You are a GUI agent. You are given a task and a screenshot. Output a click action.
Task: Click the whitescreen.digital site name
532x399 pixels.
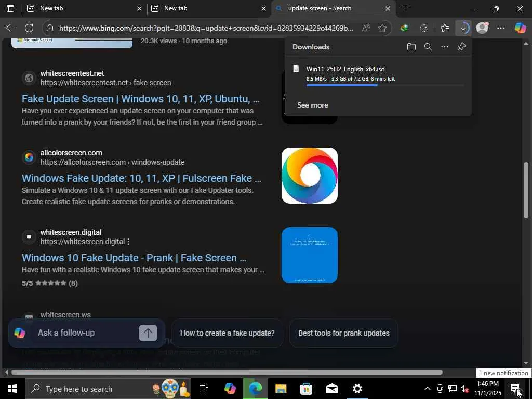click(71, 232)
